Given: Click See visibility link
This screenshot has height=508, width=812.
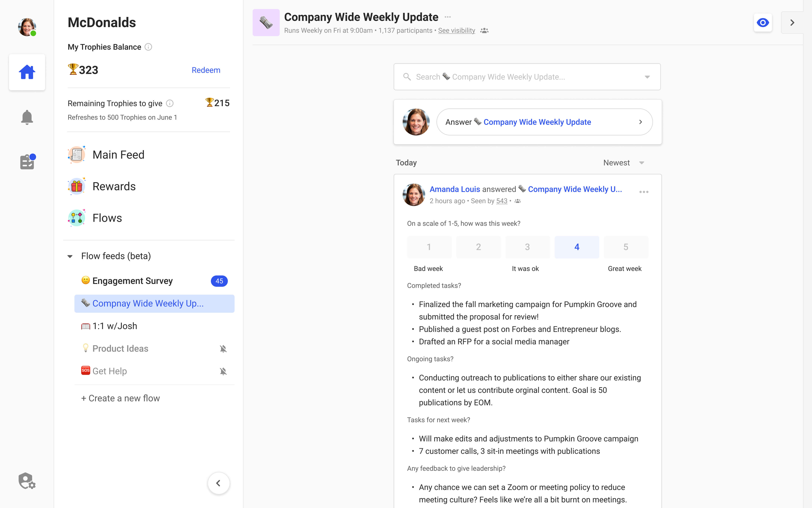Looking at the screenshot, I should pos(456,30).
